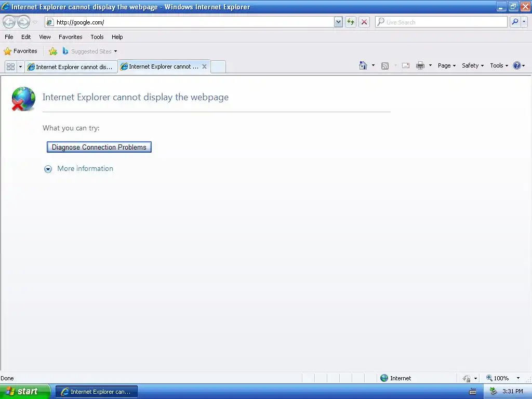Open the Suggested Sites dropdown
The height and width of the screenshot is (399, 532).
[90, 51]
